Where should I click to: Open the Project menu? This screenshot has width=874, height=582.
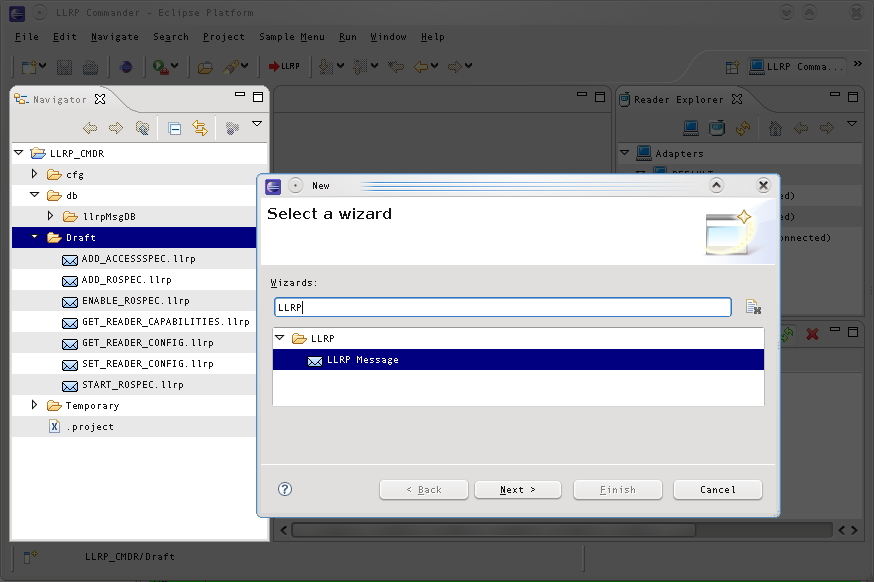point(224,37)
